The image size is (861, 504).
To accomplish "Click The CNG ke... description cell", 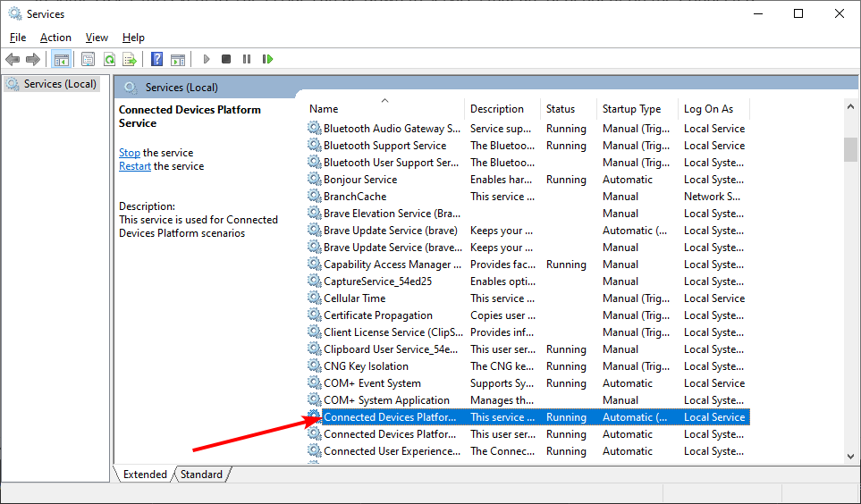I will 502,366.
